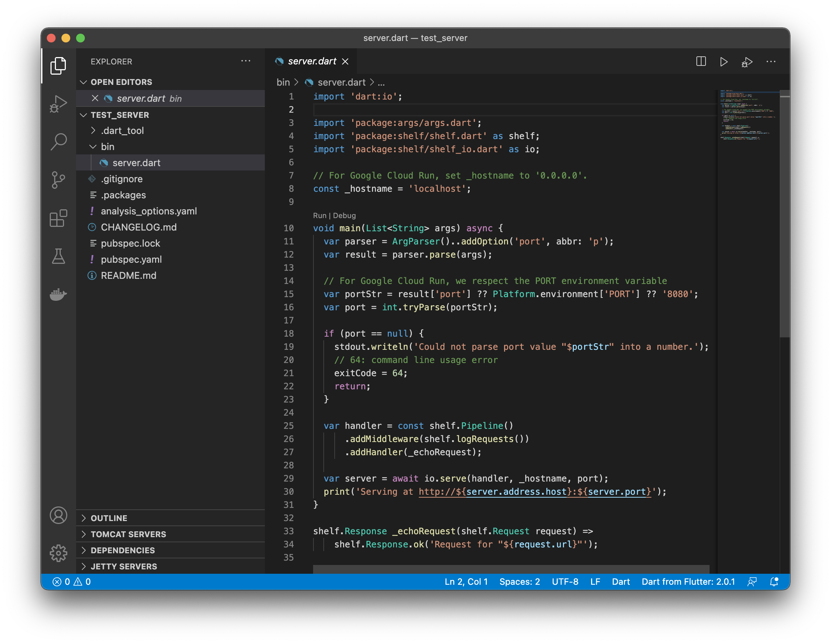Click Dart from Flutter: 2.0.1 SDK status
Image resolution: width=831 pixels, height=644 pixels.
pyautogui.click(x=688, y=581)
